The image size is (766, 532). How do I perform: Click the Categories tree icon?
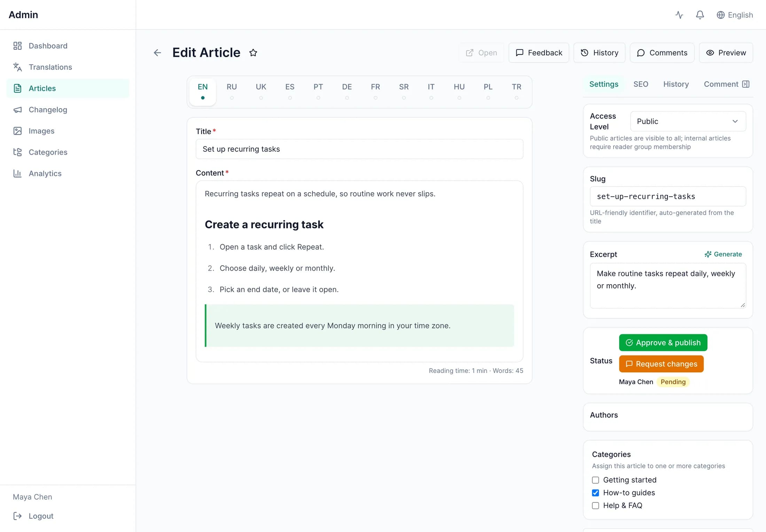(x=17, y=152)
